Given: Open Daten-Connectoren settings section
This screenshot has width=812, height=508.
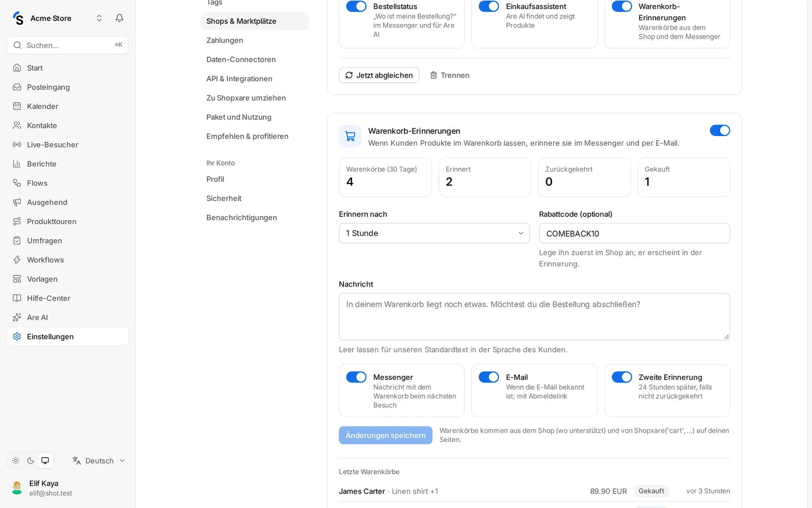Looking at the screenshot, I should tap(255, 59).
